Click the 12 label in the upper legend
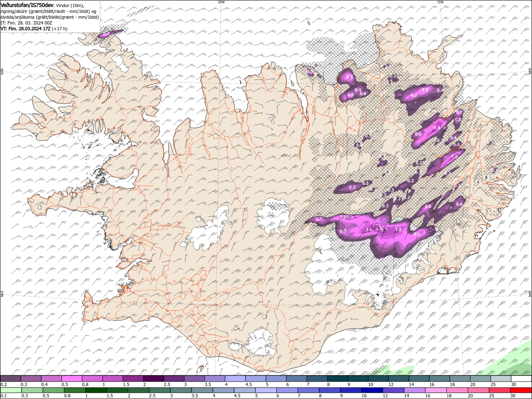The height and width of the screenshot is (399, 532). tap(391, 384)
